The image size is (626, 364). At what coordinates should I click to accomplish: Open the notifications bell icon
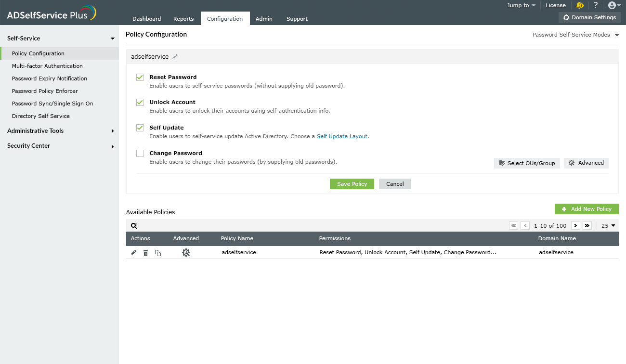pyautogui.click(x=580, y=5)
